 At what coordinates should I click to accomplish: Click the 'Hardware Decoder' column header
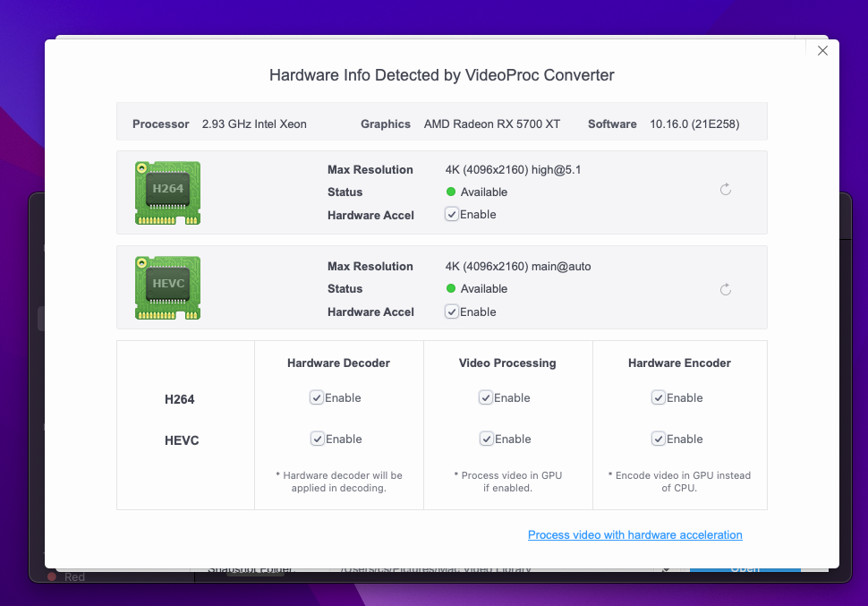[x=338, y=363]
